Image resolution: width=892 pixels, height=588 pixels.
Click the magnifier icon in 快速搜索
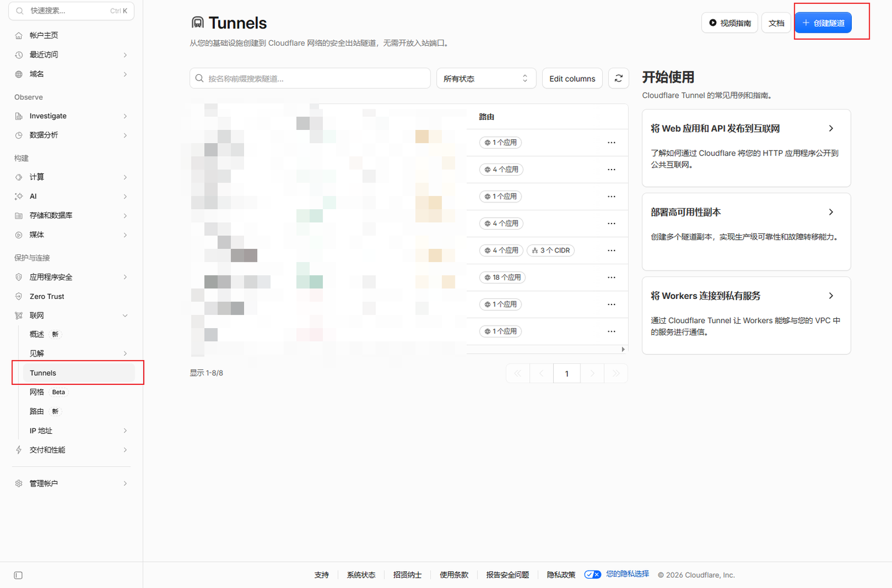(x=20, y=11)
